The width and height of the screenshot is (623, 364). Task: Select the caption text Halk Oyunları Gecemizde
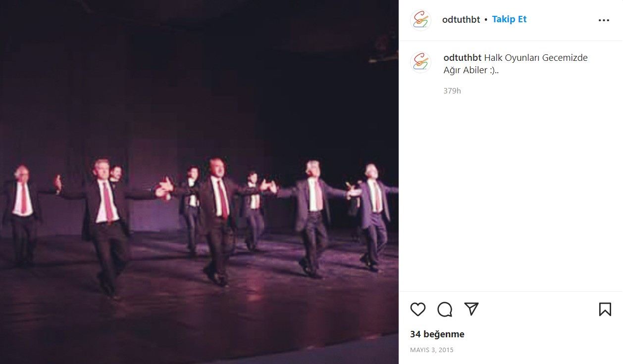[x=536, y=57]
